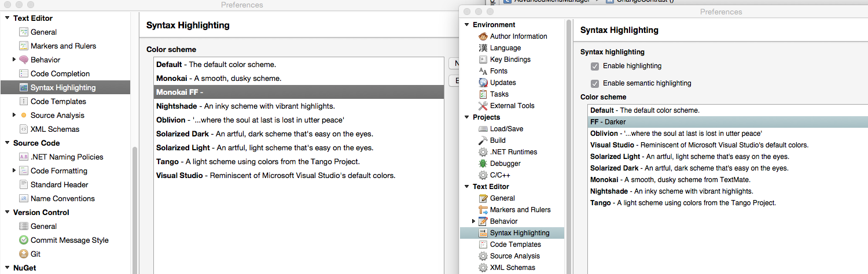The width and height of the screenshot is (868, 274).
Task: Click the Commit Message Style checkmark icon
Action: click(24, 240)
